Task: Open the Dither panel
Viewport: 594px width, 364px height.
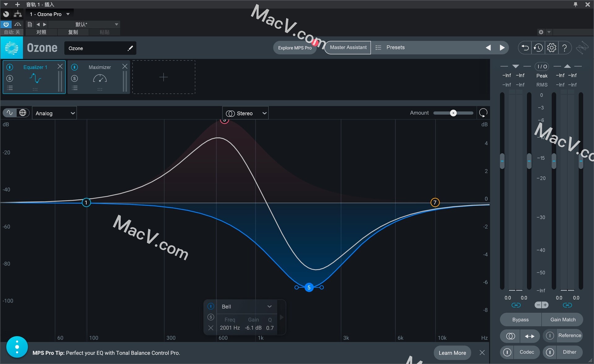Action: 570,352
